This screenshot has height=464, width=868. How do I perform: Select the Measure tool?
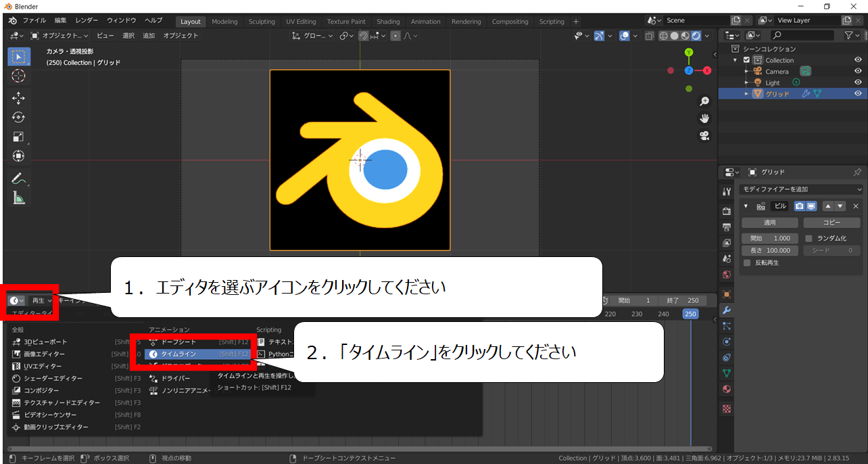point(18,198)
